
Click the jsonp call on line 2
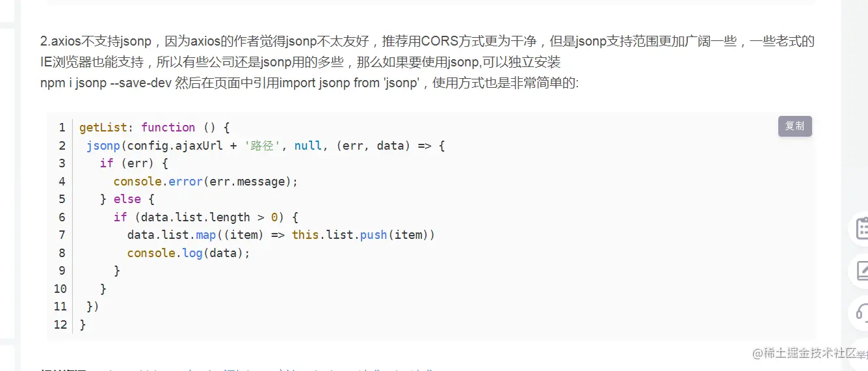click(x=103, y=146)
